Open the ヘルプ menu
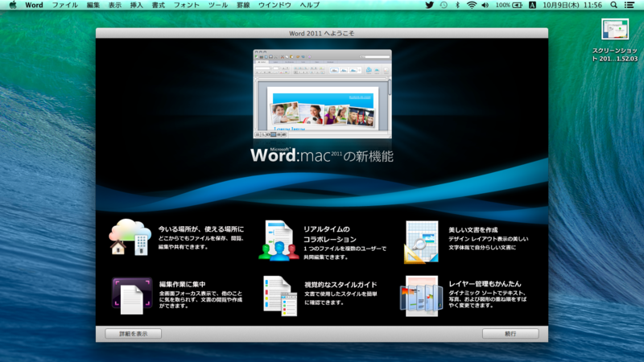 click(309, 5)
